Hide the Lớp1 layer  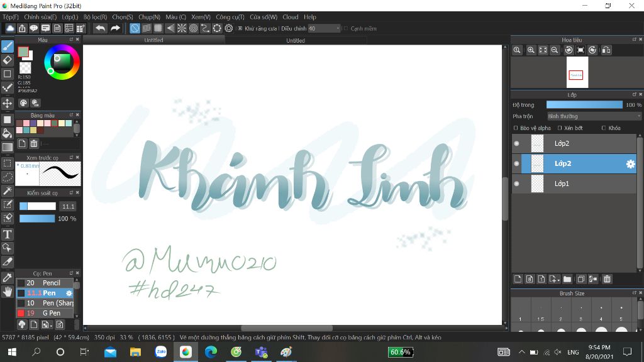(x=517, y=184)
